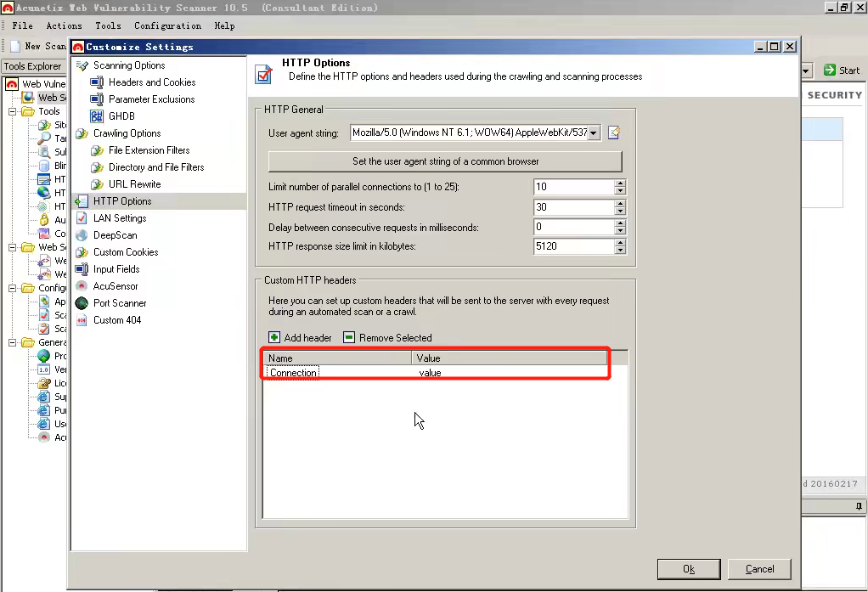Image resolution: width=868 pixels, height=592 pixels.
Task: Open AcuSensor settings icon
Action: pyautogui.click(x=82, y=286)
